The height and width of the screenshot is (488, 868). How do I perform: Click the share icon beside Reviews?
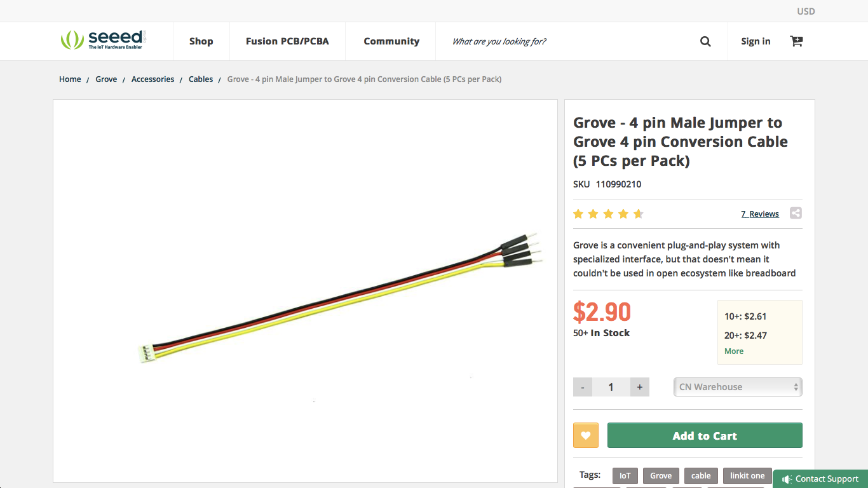796,213
